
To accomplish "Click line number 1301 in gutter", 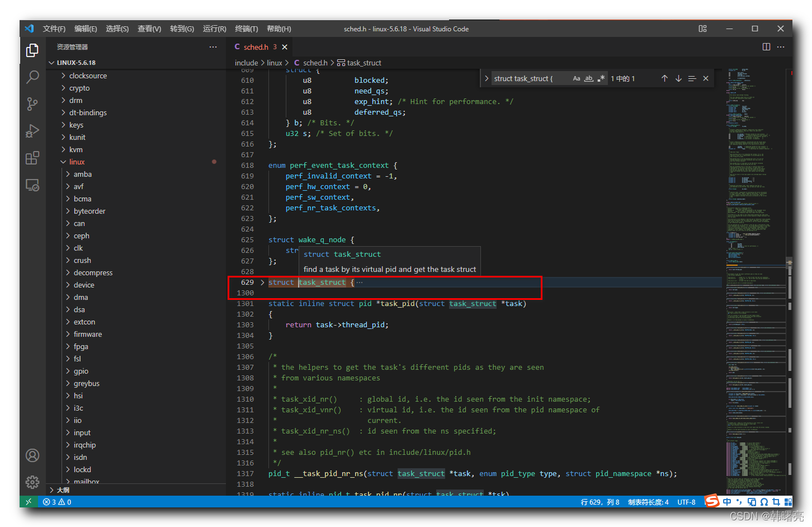I will coord(245,304).
